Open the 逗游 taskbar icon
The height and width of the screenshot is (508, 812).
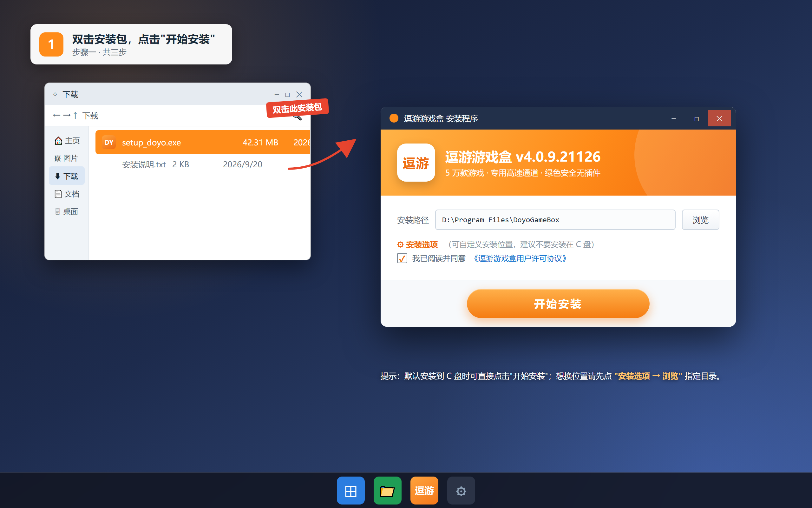424,491
